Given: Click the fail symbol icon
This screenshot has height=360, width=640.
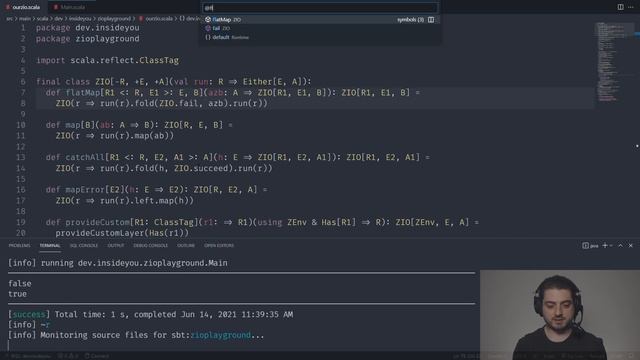Looking at the screenshot, I should pos(208,28).
